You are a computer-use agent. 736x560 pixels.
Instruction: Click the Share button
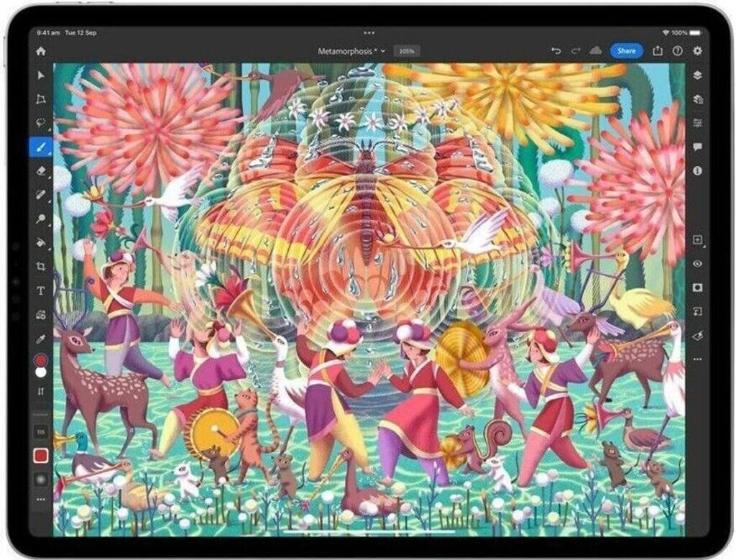point(626,51)
